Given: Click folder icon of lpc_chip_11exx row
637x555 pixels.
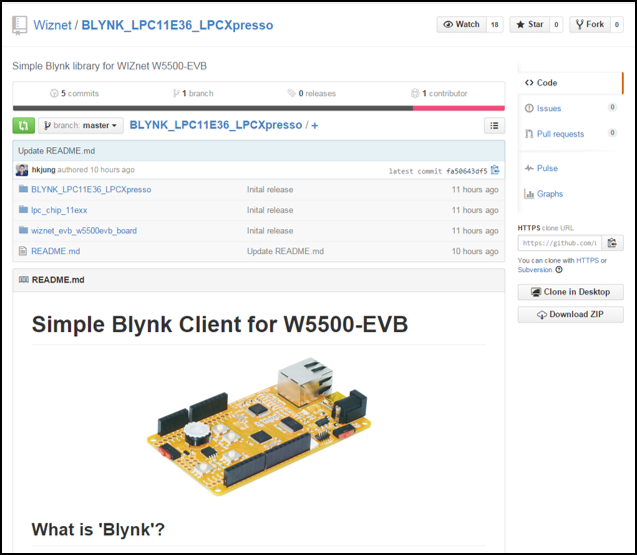Looking at the screenshot, I should click(24, 209).
